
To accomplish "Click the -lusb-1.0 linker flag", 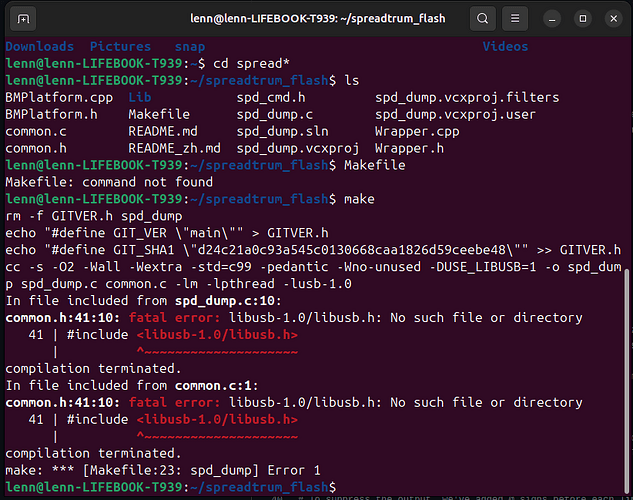I will click(x=317, y=284).
